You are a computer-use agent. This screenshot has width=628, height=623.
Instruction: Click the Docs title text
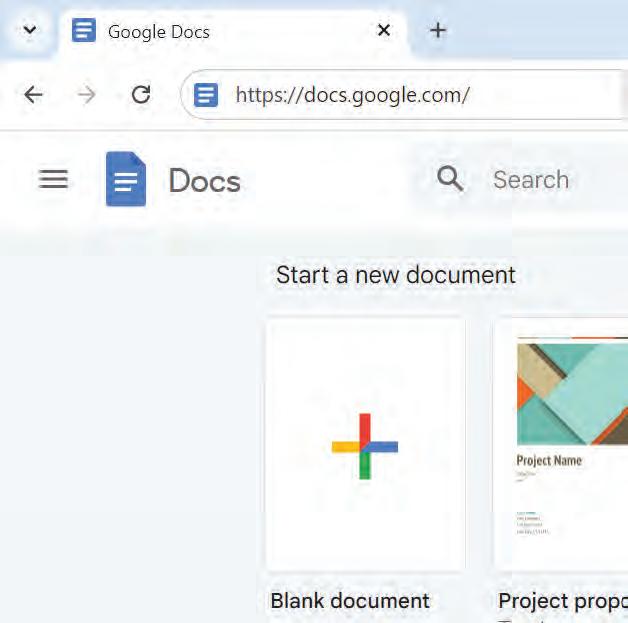205,181
